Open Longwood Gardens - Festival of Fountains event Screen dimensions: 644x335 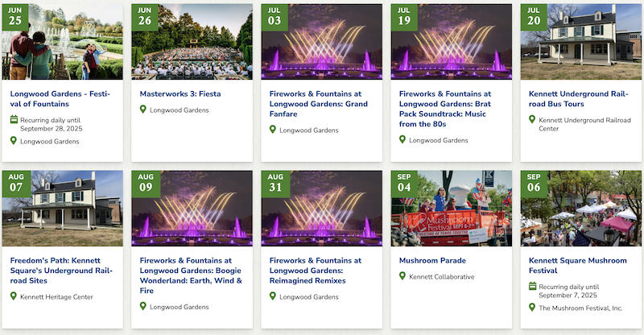coord(60,98)
